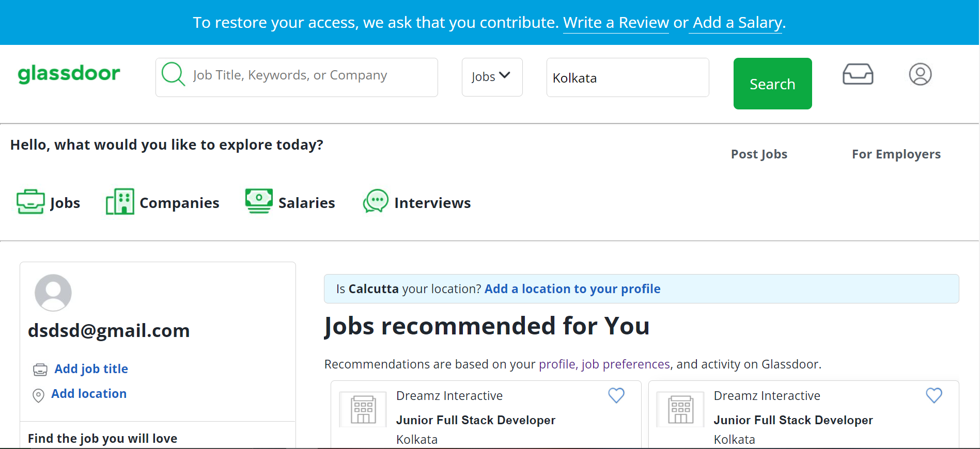This screenshot has width=980, height=449.
Task: Click the Interviews chat bubble icon
Action: point(376,201)
